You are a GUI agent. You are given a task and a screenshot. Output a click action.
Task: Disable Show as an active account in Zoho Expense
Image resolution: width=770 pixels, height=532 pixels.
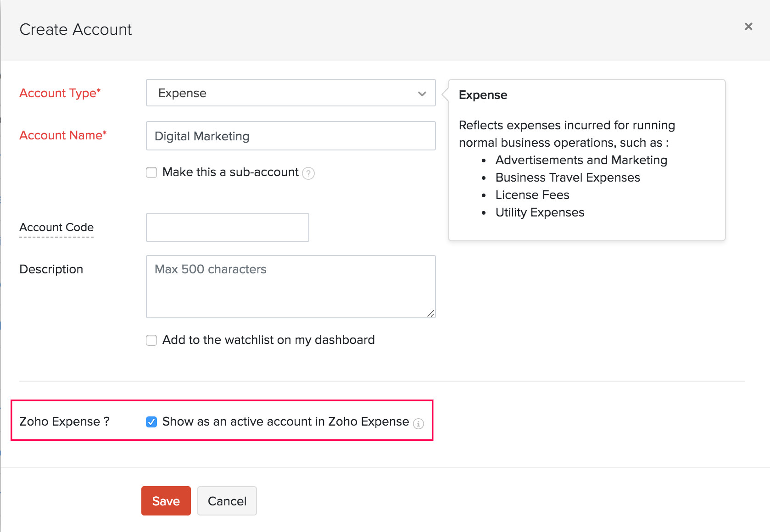click(151, 421)
